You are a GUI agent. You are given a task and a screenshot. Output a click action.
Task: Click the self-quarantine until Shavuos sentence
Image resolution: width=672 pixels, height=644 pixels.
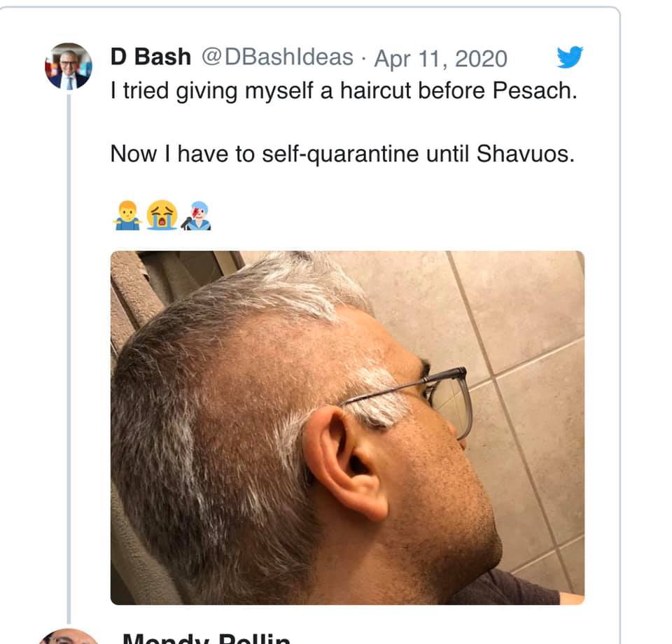[x=342, y=154]
